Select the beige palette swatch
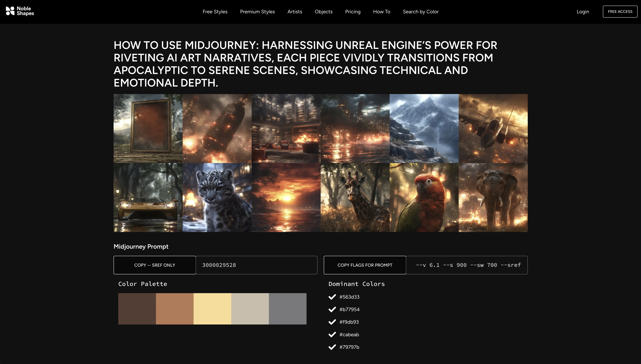The width and height of the screenshot is (641, 364). (x=250, y=309)
